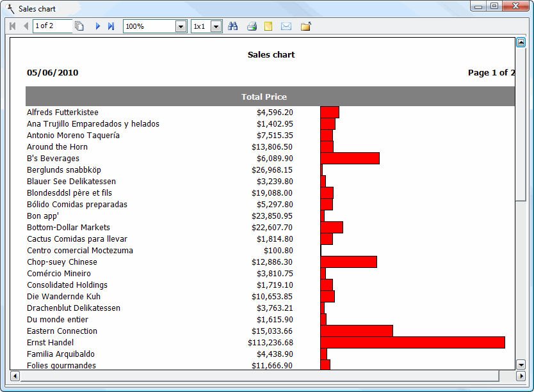The image size is (534, 392).
Task: Open the find binoculars tool
Action: click(233, 26)
